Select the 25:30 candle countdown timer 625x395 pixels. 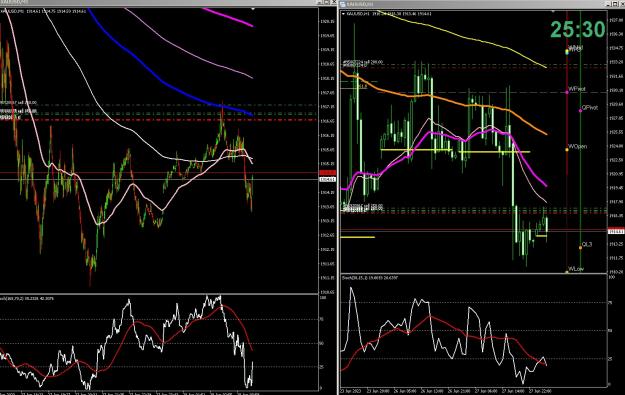pos(578,29)
